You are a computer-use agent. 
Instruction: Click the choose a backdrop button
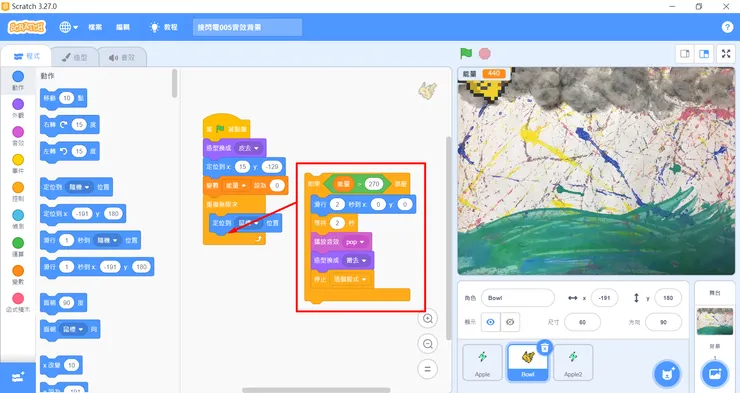click(x=715, y=374)
